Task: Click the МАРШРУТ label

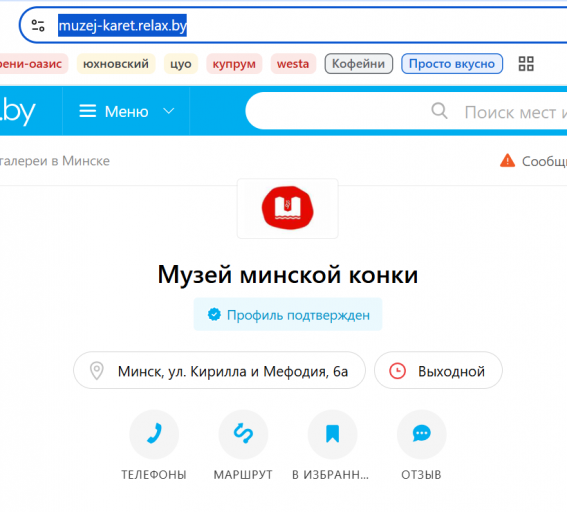Action: pyautogui.click(x=243, y=474)
